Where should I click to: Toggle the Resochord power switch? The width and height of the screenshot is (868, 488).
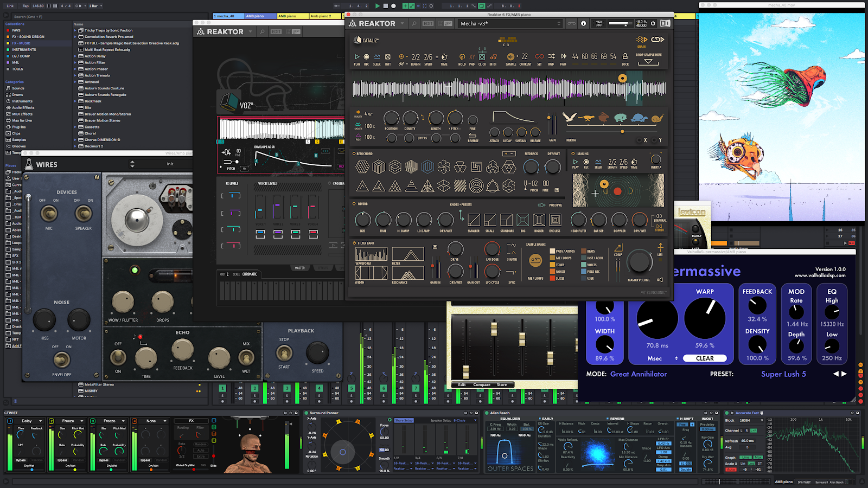coord(354,153)
